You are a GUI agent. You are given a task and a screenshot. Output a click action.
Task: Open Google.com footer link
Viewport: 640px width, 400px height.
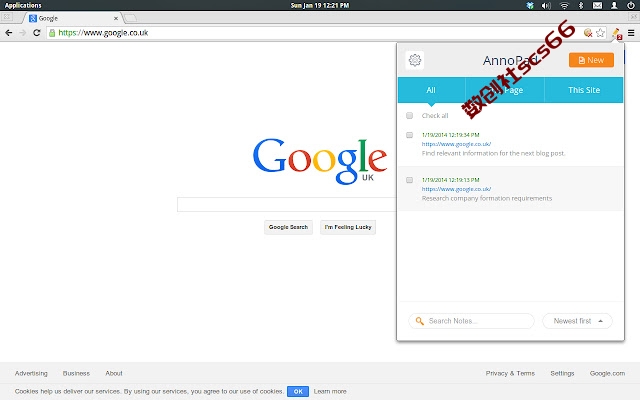tap(607, 373)
